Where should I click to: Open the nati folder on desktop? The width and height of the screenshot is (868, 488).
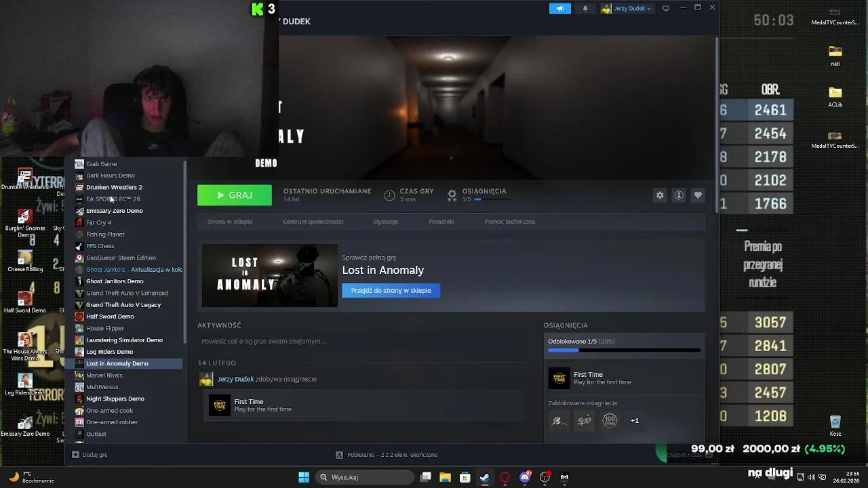tap(835, 56)
